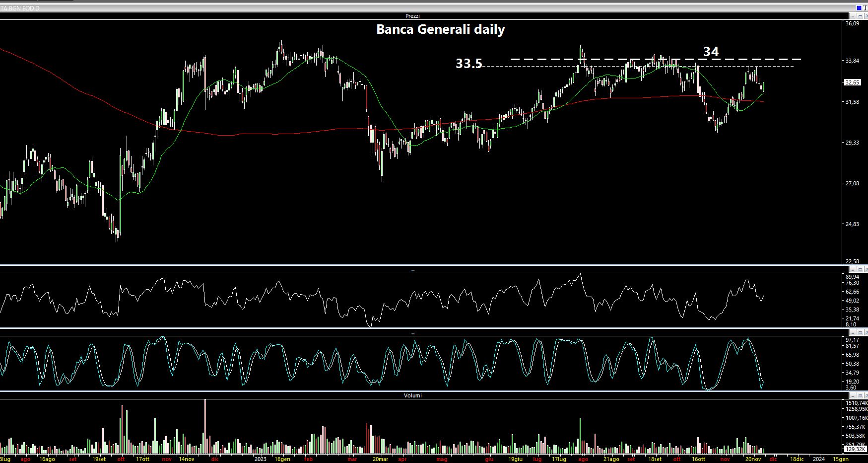Click the 15gen date axis label
The width and height of the screenshot is (868, 463).
pos(841,460)
